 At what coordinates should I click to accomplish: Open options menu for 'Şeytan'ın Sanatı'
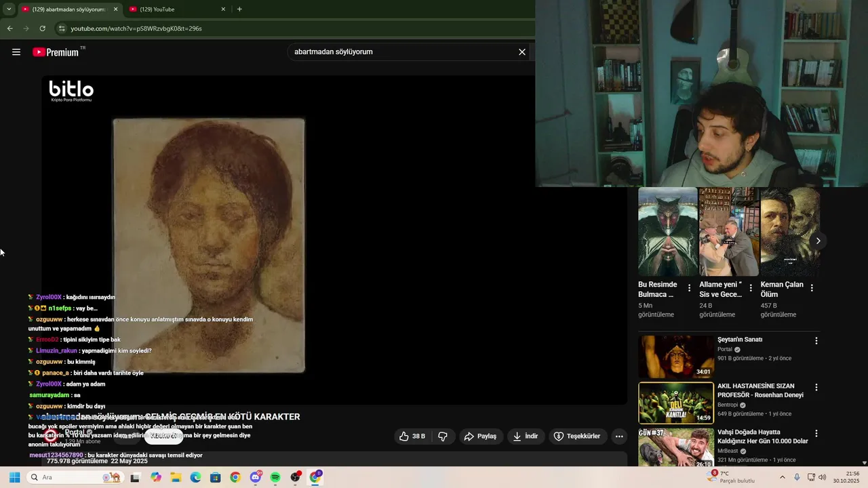(816, 341)
